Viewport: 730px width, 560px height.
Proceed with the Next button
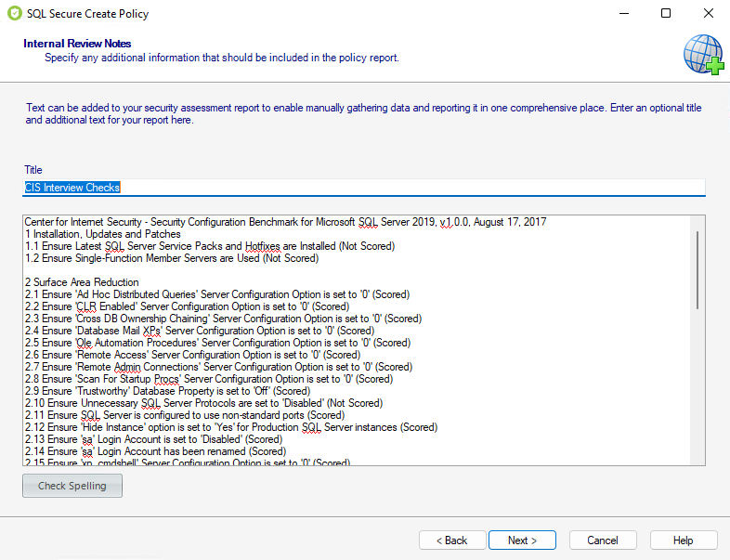click(521, 540)
